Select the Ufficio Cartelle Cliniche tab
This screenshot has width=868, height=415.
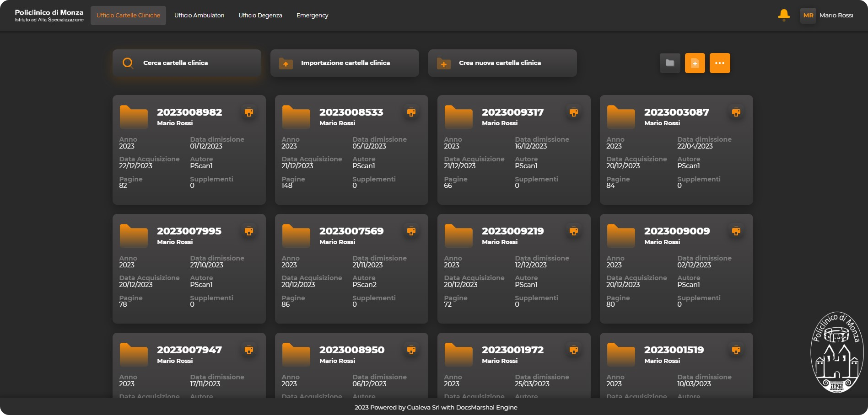[x=128, y=16]
